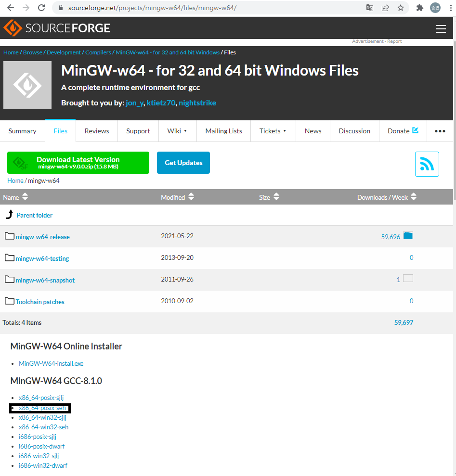Click the i686-posix-sjlj link
Image resolution: width=456 pixels, height=476 pixels.
coord(38,437)
